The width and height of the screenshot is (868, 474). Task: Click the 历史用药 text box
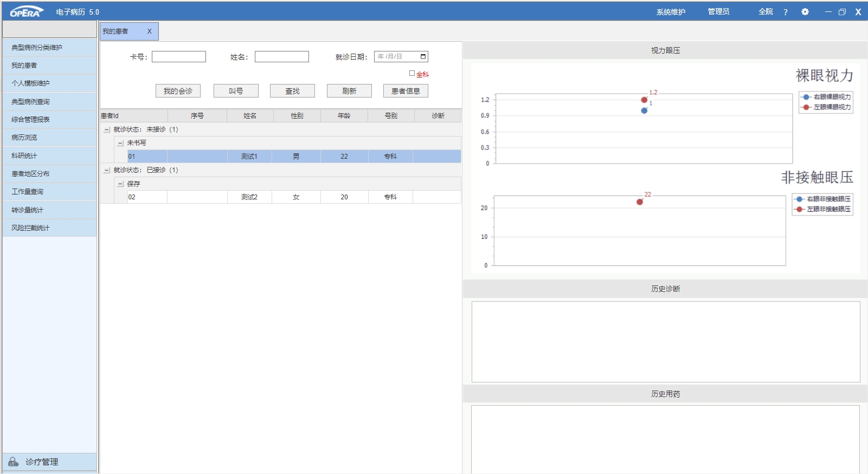pyautogui.click(x=665, y=439)
